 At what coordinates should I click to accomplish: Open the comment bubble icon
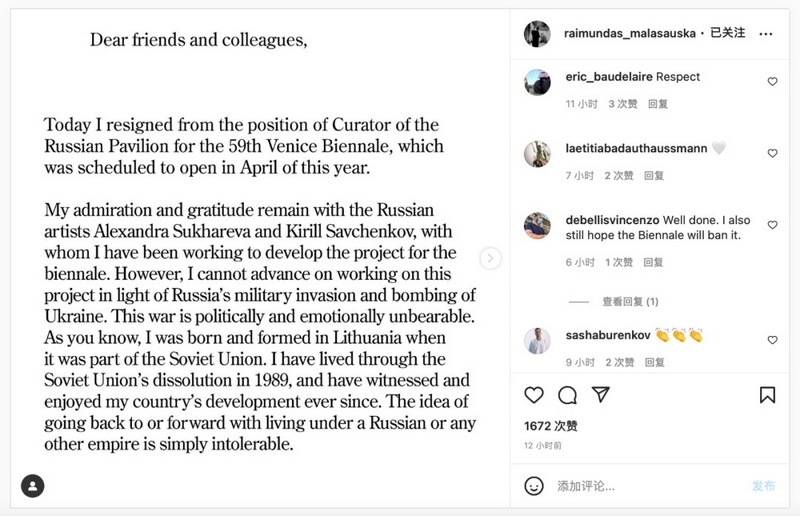[x=567, y=395]
